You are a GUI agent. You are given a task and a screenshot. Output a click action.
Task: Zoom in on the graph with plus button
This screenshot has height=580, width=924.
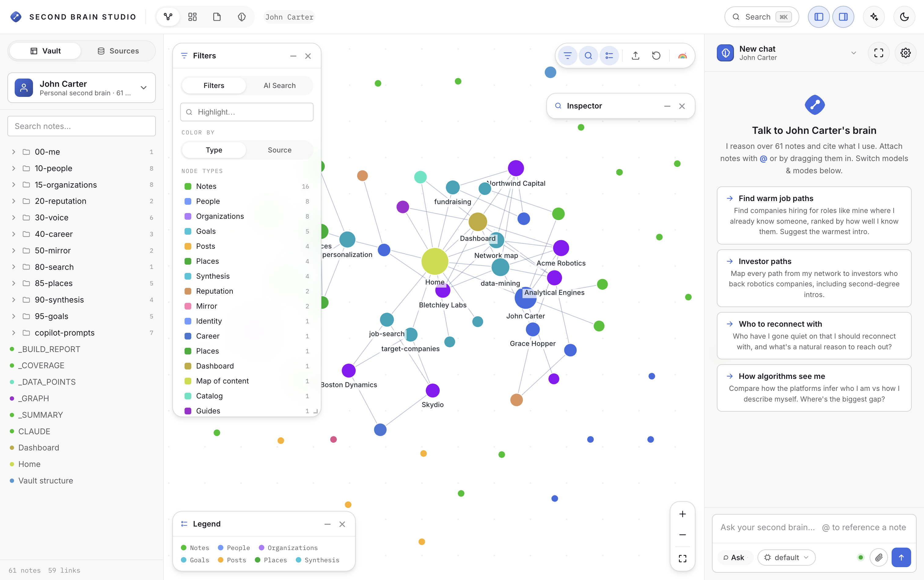(682, 514)
